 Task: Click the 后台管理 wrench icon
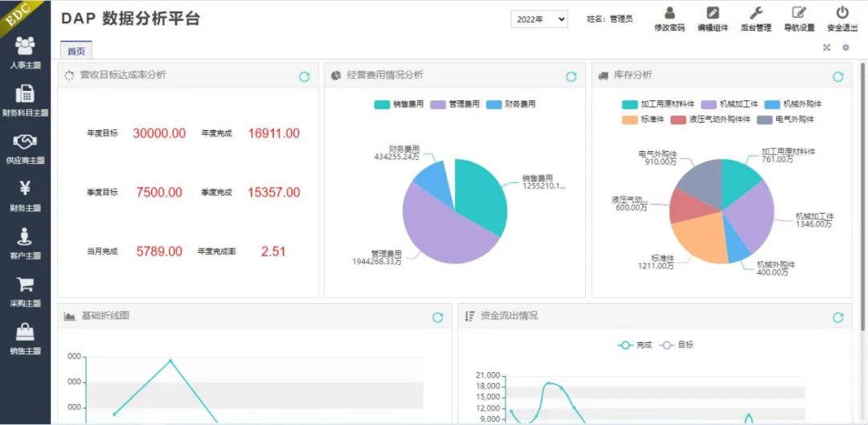[755, 13]
